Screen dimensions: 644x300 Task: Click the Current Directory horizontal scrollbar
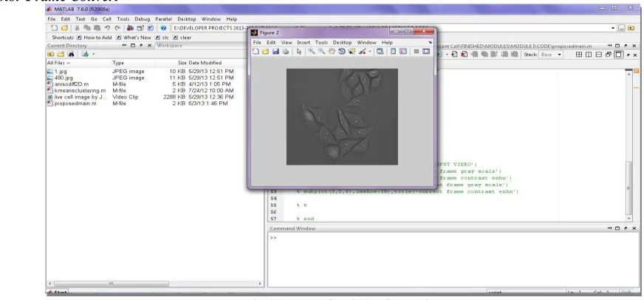tap(112, 284)
